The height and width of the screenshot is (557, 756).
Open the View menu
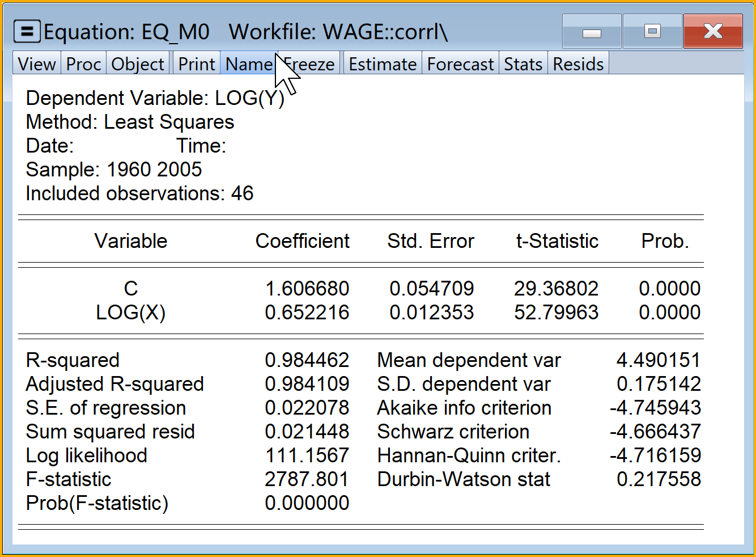[37, 64]
